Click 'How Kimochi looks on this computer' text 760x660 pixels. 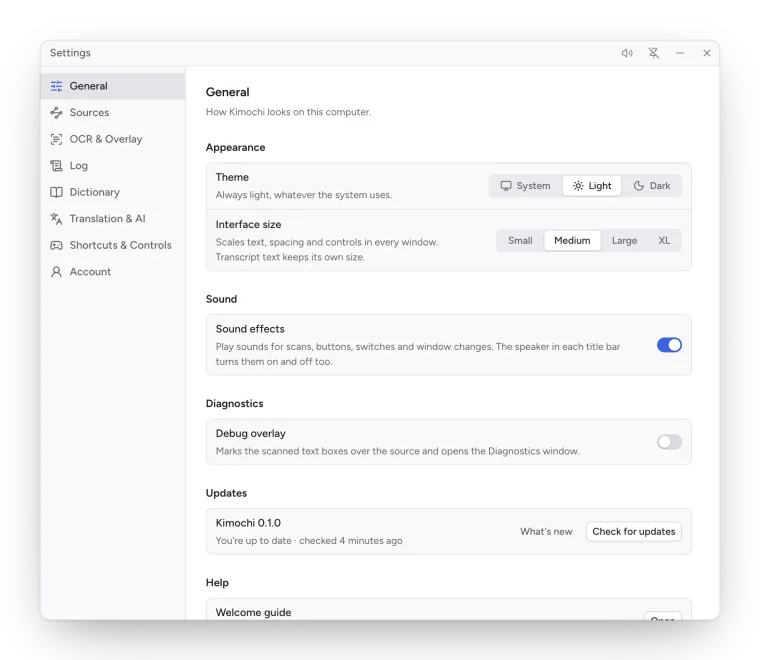point(288,112)
